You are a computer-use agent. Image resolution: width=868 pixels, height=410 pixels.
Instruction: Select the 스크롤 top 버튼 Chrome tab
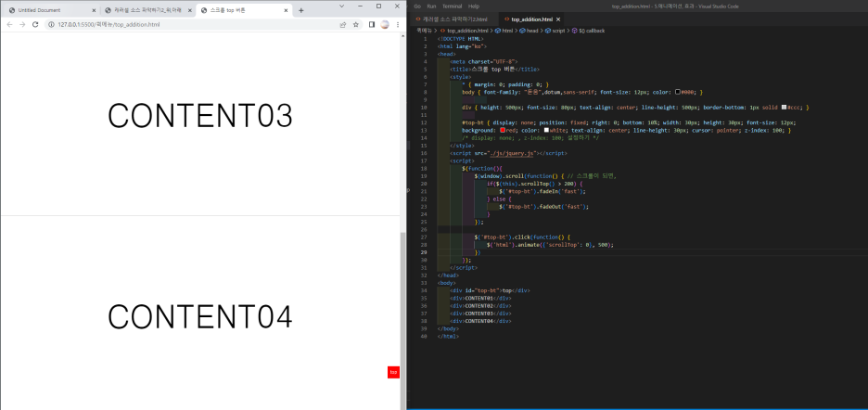coord(244,10)
